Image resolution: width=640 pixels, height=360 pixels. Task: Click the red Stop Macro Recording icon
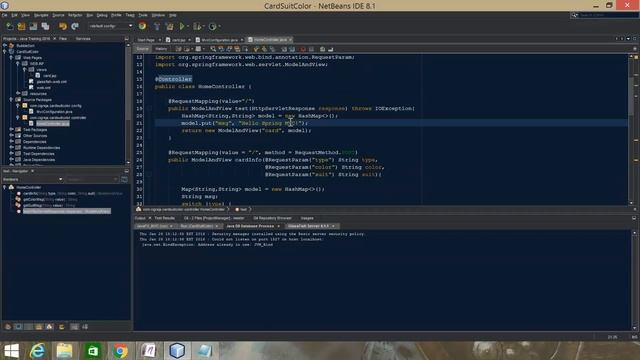point(303,49)
